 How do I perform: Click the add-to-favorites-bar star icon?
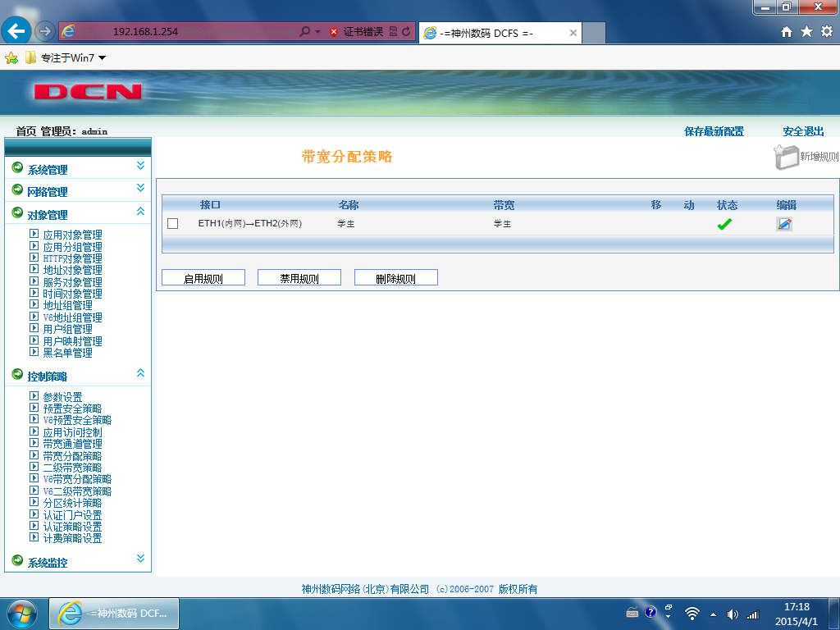(11, 58)
